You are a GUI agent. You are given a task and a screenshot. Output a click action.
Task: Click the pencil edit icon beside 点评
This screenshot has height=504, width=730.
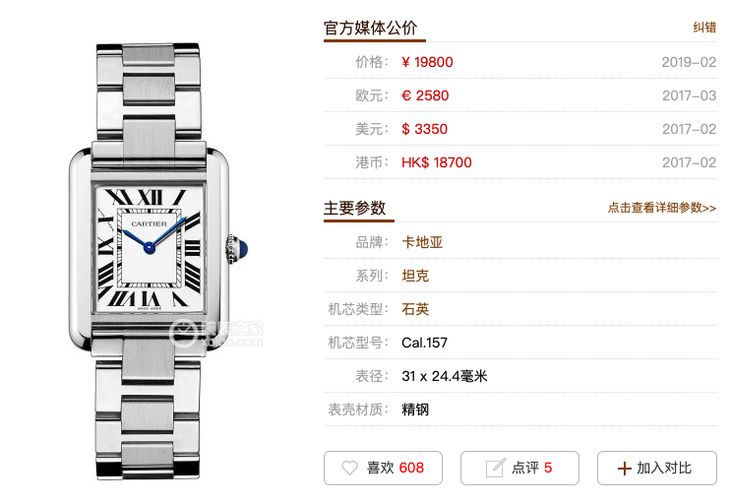tap(495, 468)
